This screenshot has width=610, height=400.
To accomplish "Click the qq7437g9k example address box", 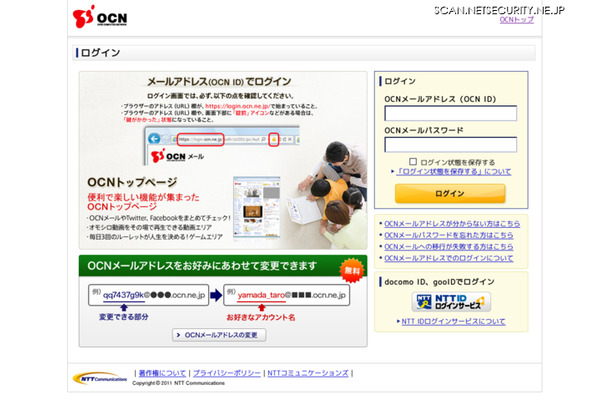I will coord(149,295).
